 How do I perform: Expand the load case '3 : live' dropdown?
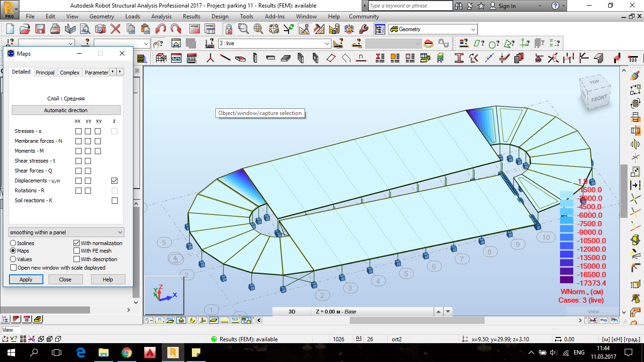pos(327,43)
